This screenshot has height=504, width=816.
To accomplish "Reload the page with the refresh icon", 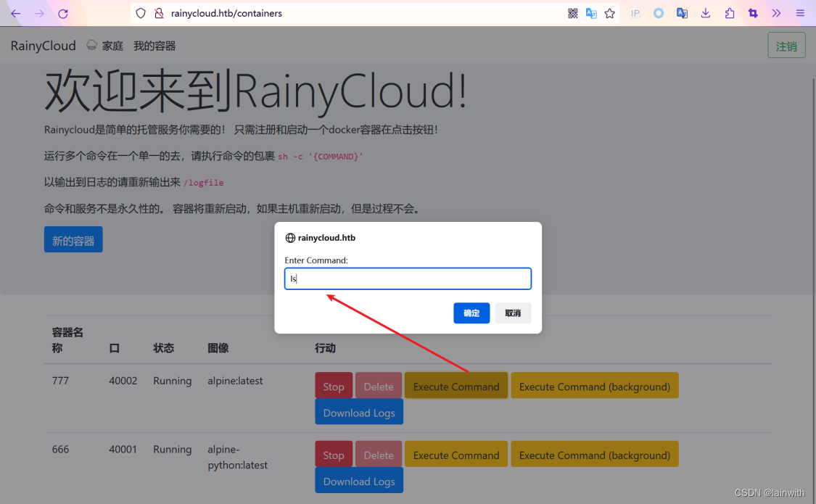I will (x=63, y=14).
